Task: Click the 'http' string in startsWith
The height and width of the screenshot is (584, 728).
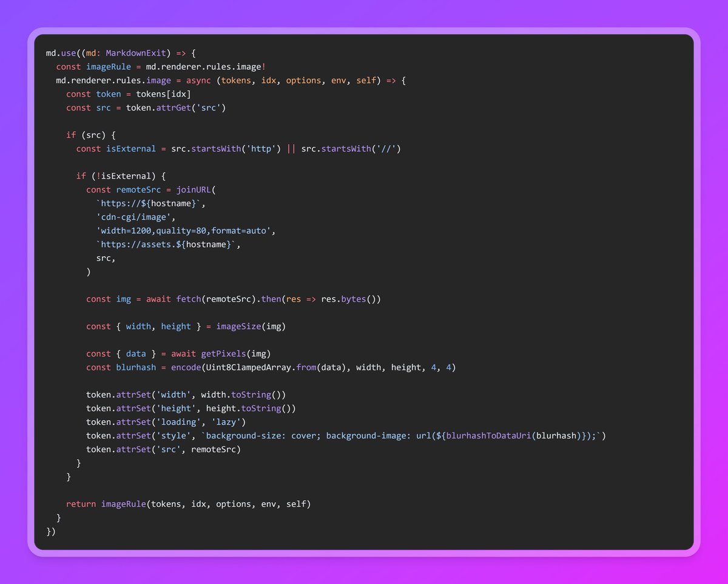Action: pyautogui.click(x=261, y=149)
